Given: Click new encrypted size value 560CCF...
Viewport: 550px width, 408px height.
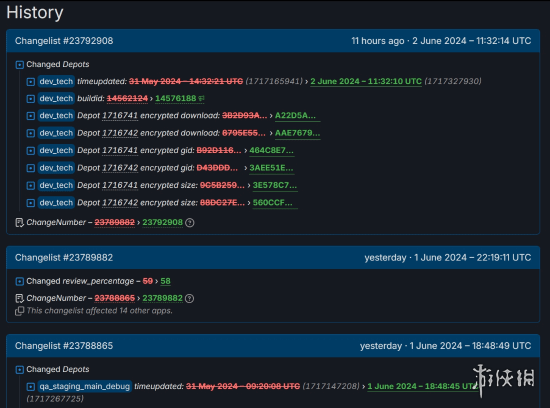Looking at the screenshot, I should (275, 202).
